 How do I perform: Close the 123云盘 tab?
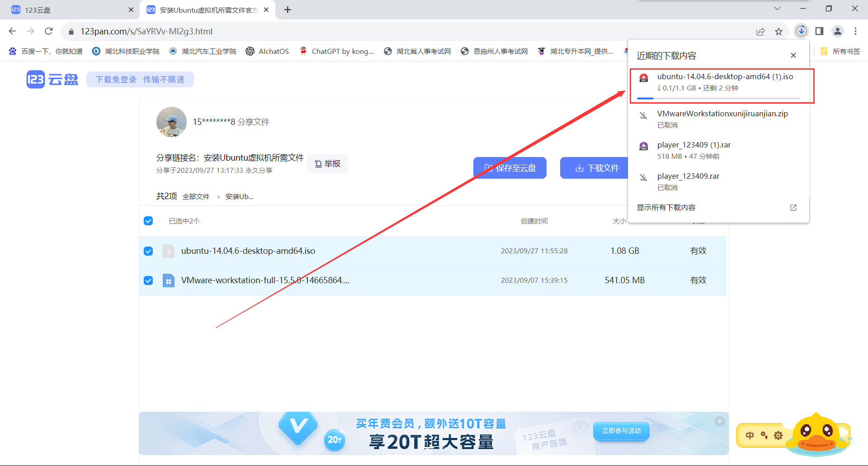tap(131, 10)
